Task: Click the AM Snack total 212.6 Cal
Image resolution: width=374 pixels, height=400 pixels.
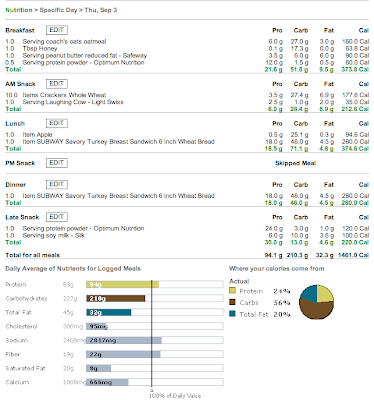Action: [x=355, y=109]
